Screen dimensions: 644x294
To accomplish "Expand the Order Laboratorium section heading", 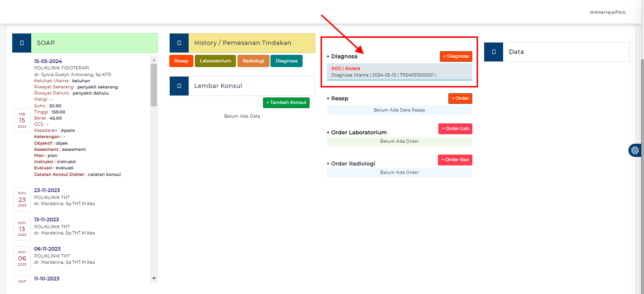I will click(x=357, y=132).
